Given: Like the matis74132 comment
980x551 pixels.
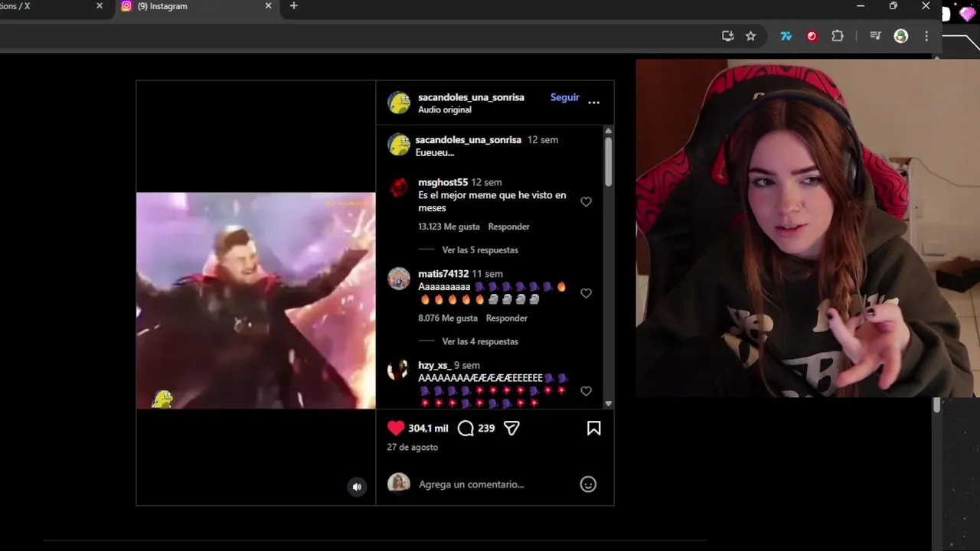Looking at the screenshot, I should [x=586, y=293].
